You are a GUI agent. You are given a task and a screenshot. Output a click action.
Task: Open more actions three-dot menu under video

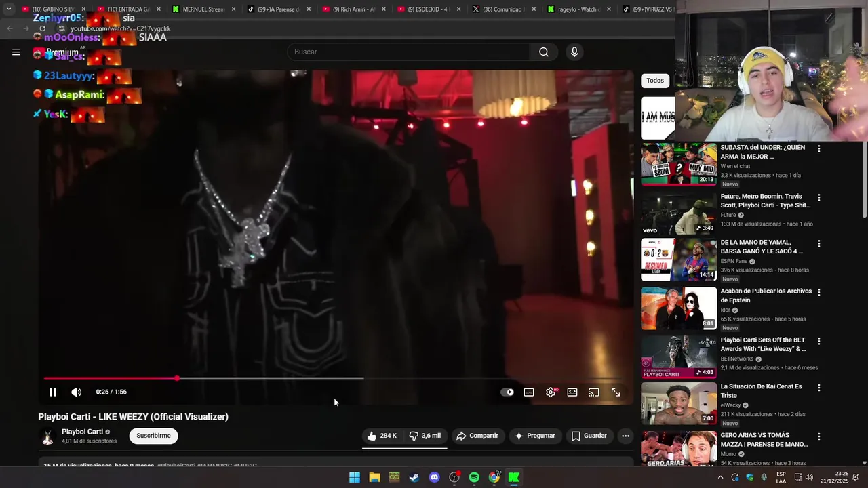tap(625, 436)
